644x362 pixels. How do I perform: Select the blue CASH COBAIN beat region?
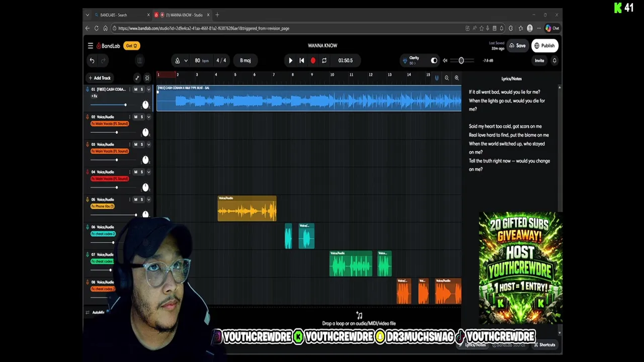point(309,98)
